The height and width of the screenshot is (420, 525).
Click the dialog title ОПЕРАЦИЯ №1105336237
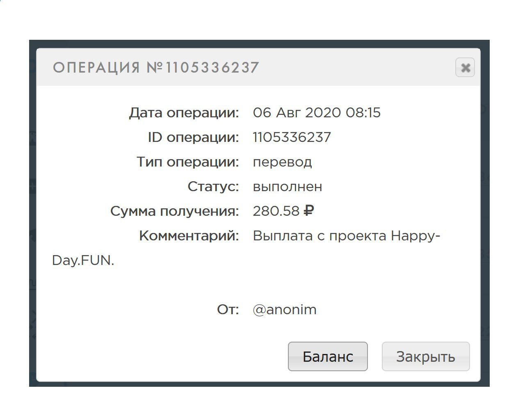tap(156, 68)
